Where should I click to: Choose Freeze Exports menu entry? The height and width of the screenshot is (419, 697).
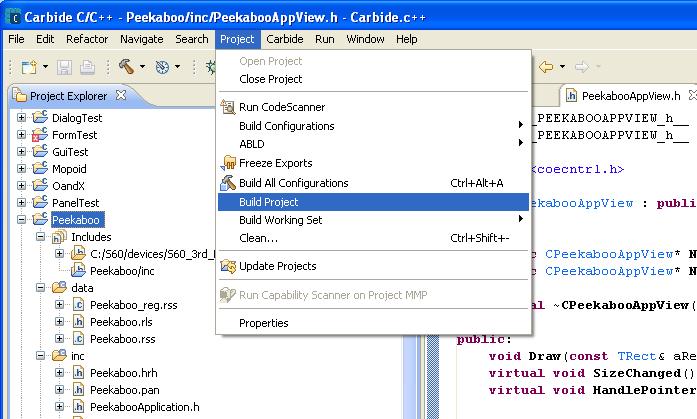(x=373, y=163)
